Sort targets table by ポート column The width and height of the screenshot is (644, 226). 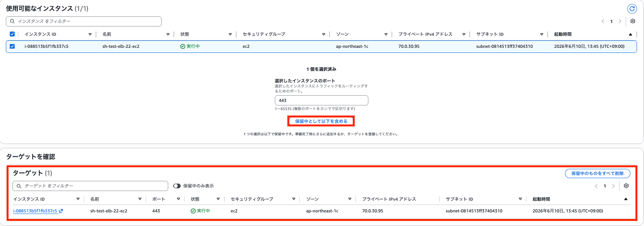178,199
